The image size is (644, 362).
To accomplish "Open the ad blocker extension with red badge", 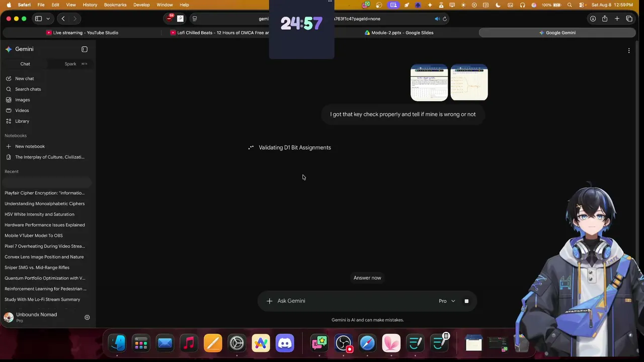I will 170,19.
